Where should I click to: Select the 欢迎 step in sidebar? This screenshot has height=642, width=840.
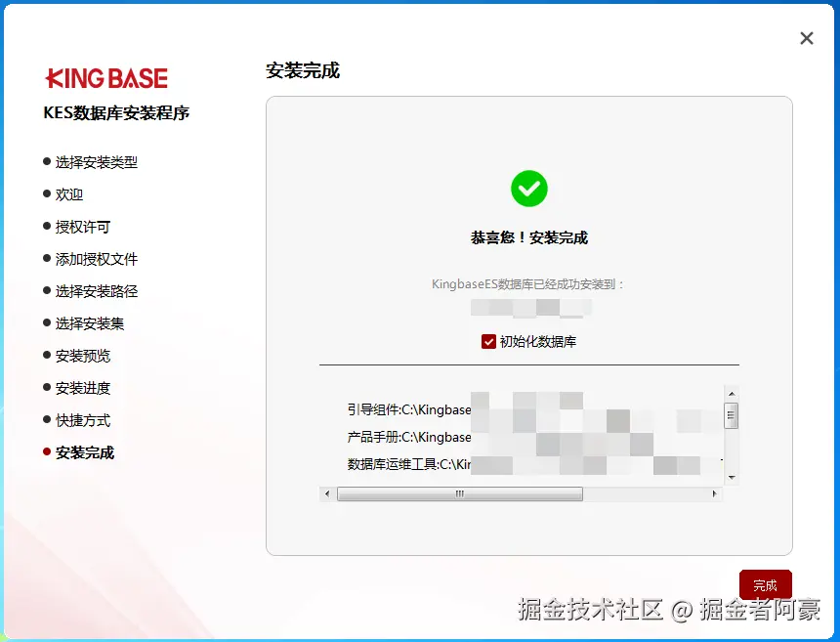click(63, 194)
